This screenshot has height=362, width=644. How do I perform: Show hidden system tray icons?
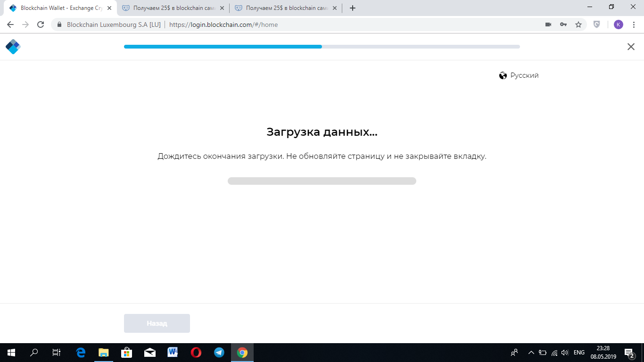click(531, 353)
